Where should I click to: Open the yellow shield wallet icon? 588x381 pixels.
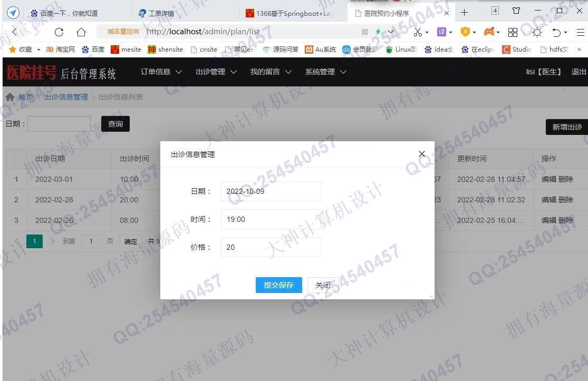[x=465, y=32]
